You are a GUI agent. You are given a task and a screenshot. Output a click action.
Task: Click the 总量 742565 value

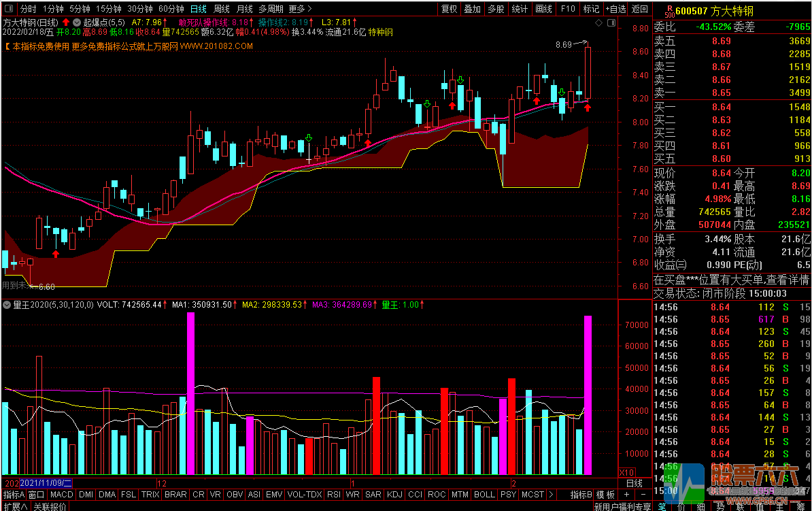click(715, 212)
